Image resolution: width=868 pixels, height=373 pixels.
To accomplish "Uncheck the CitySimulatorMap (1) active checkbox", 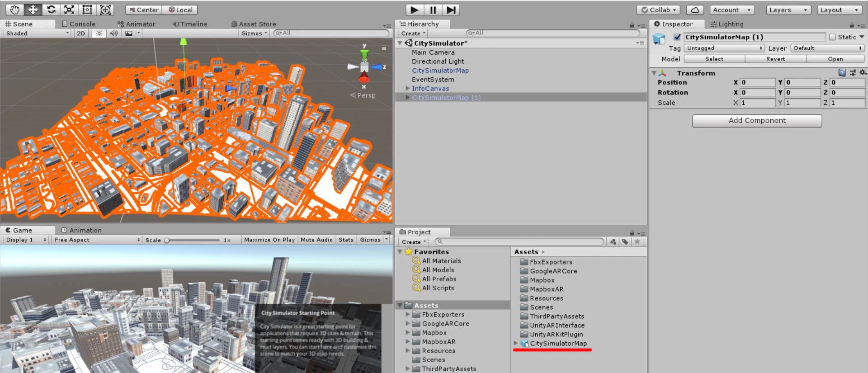I will 677,37.
